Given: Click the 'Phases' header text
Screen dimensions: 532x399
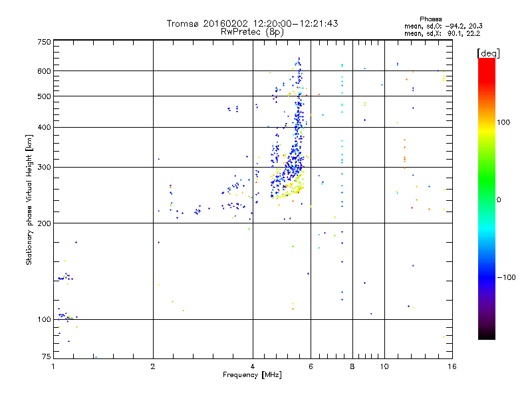Looking at the screenshot, I should [x=430, y=19].
